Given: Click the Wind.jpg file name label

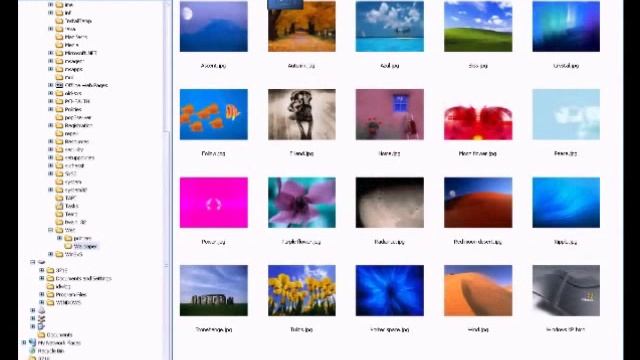Looking at the screenshot, I should pyautogui.click(x=478, y=329).
